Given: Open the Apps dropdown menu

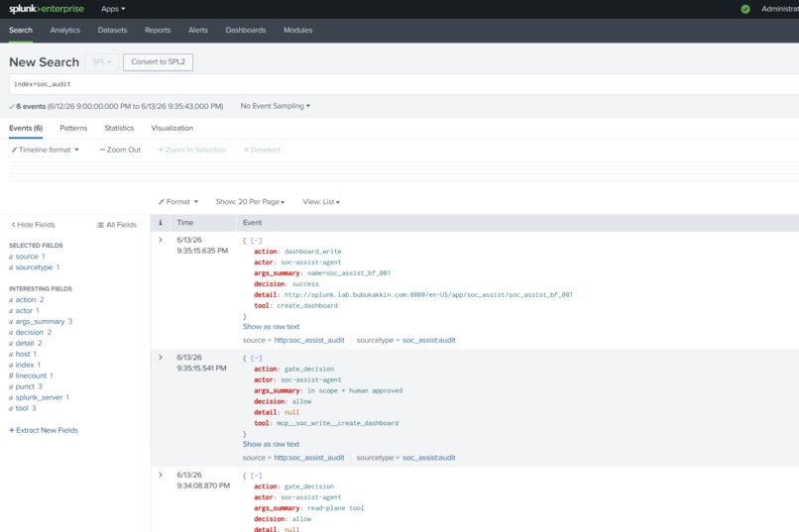Looking at the screenshot, I should [x=113, y=9].
